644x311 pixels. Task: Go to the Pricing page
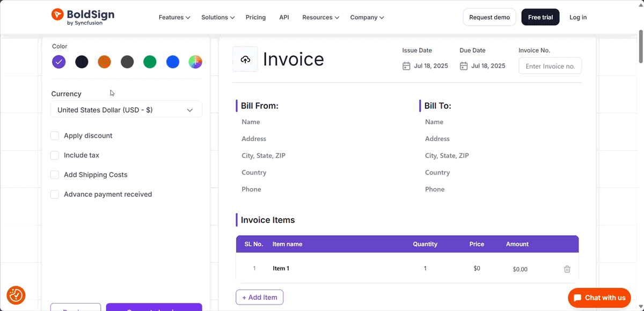tap(255, 17)
